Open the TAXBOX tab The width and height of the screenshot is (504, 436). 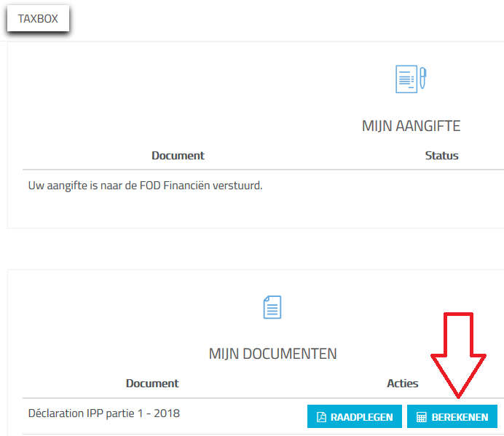tap(38, 18)
